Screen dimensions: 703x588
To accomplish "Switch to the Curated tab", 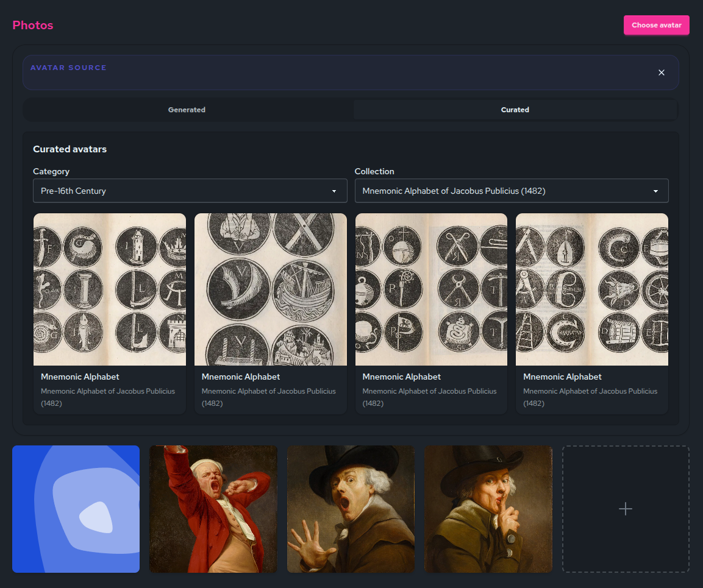I will (515, 110).
